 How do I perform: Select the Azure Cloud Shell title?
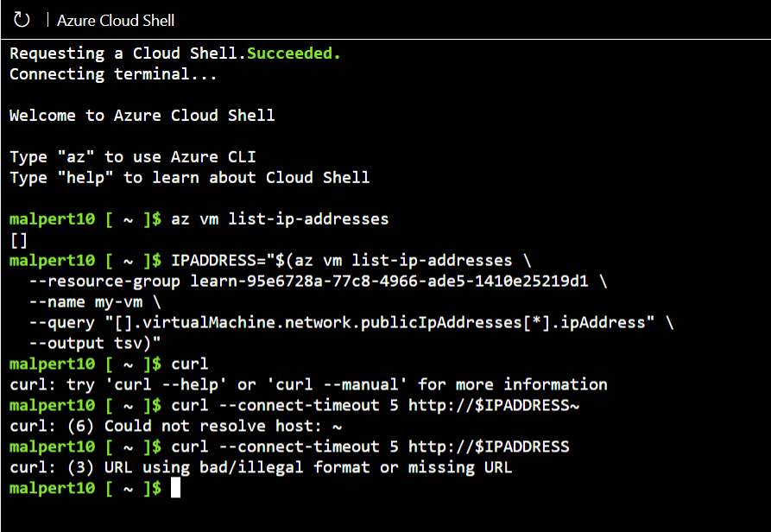115,20
